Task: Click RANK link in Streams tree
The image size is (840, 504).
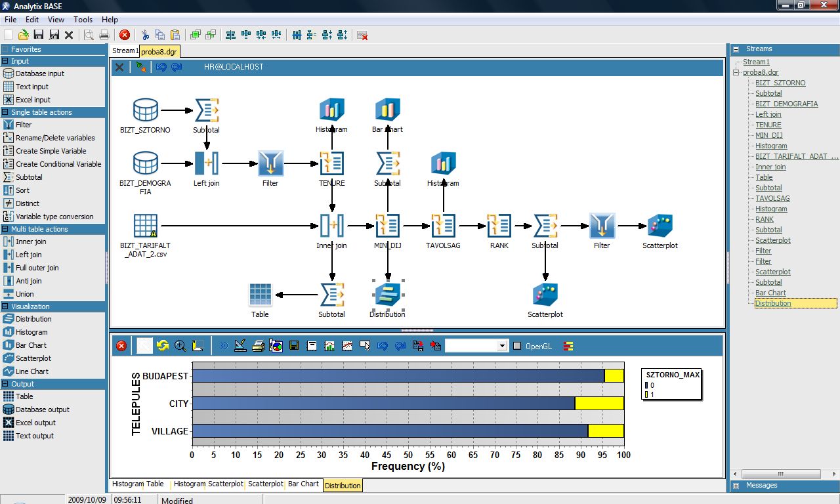Action: pyautogui.click(x=765, y=219)
